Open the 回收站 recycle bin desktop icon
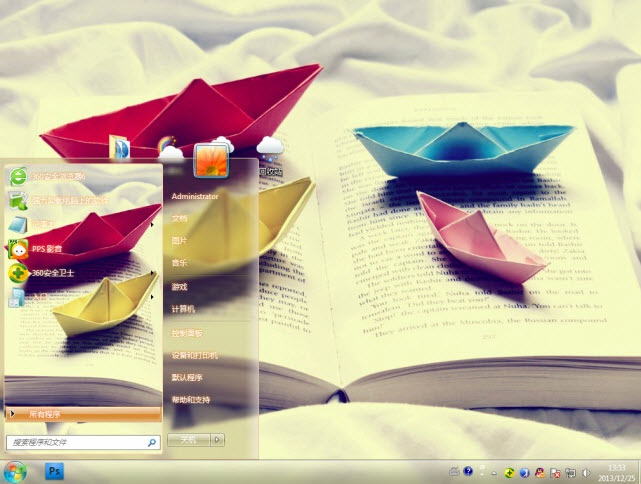Image resolution: width=641 pixels, height=484 pixels. pos(270,157)
